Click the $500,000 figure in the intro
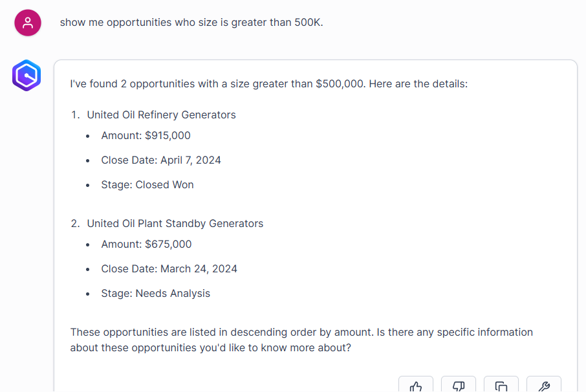The width and height of the screenshot is (586, 392). click(x=340, y=84)
